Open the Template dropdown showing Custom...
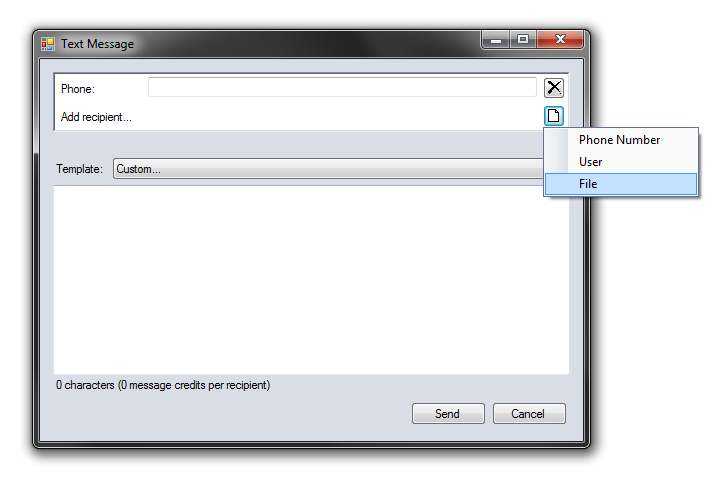717x481 pixels. pyautogui.click(x=328, y=169)
